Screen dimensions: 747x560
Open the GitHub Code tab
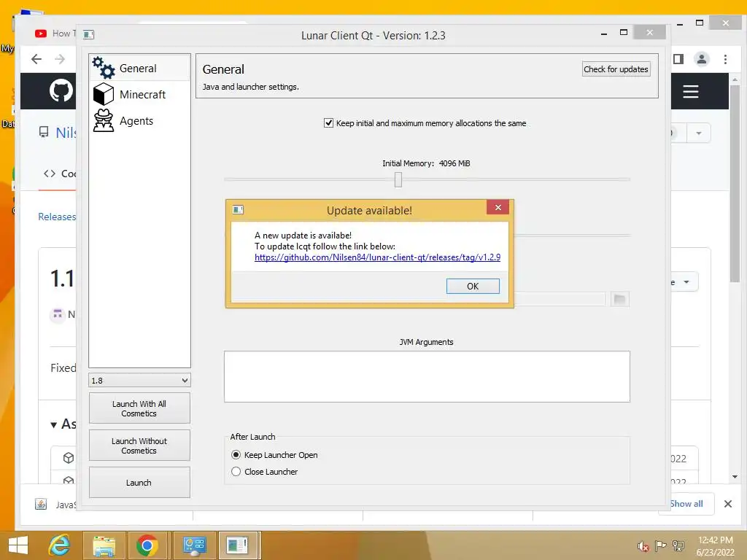[60, 174]
